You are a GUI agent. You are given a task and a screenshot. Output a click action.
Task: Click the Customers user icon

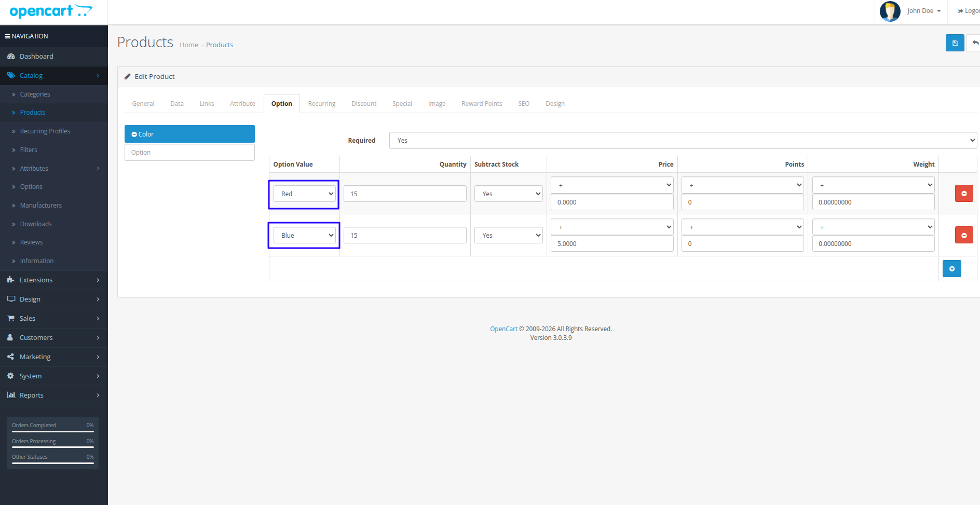coord(10,337)
